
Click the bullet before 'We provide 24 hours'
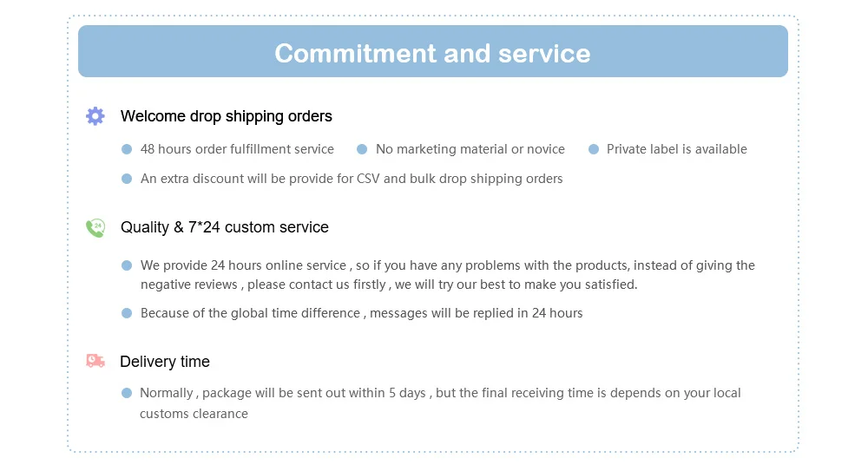click(x=127, y=265)
